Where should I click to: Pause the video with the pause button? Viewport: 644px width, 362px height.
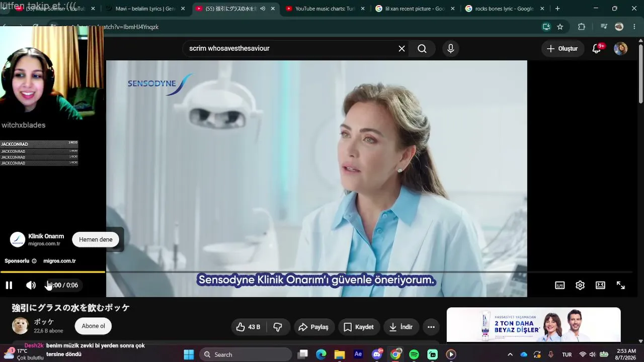[9, 285]
